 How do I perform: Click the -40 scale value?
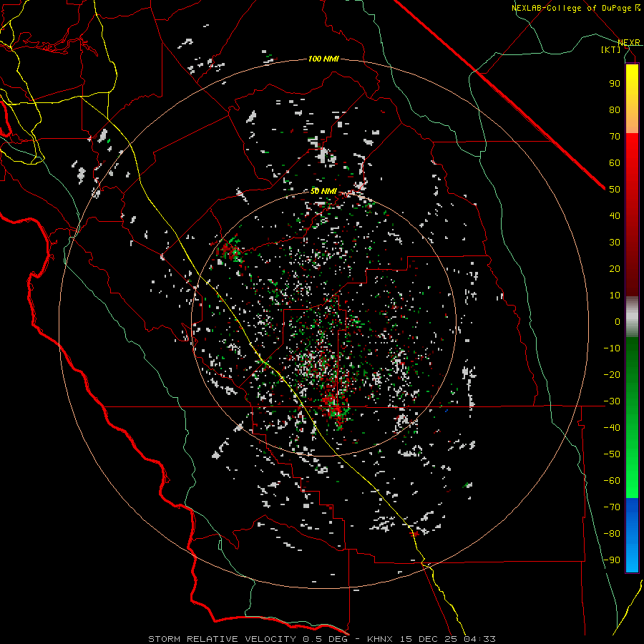click(612, 428)
